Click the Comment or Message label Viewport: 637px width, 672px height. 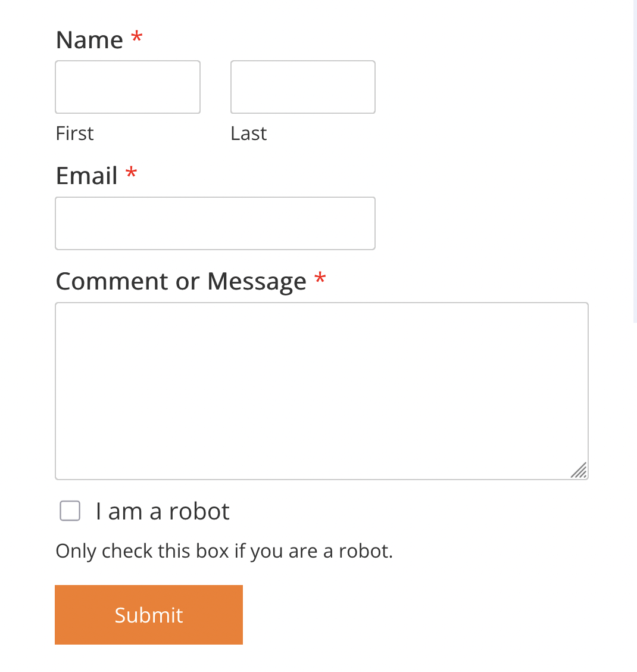[181, 282]
